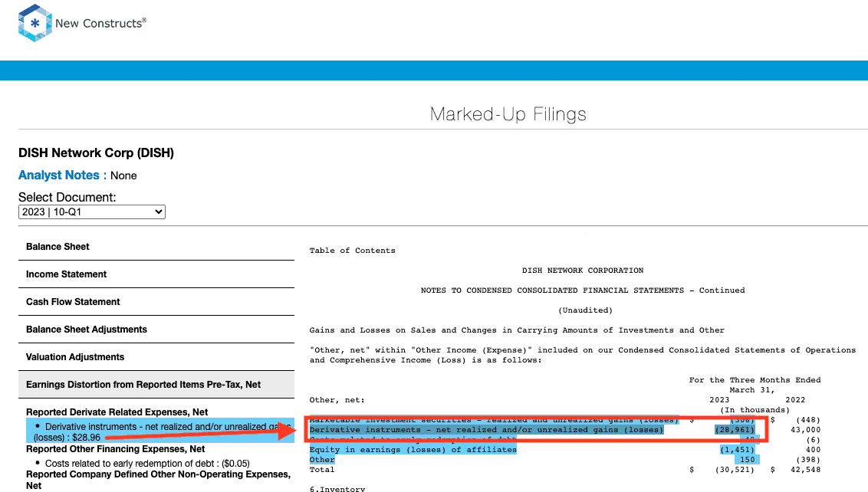Click DISH NETWORK CORPORATION filing title
The width and height of the screenshot is (868, 492).
click(583, 271)
